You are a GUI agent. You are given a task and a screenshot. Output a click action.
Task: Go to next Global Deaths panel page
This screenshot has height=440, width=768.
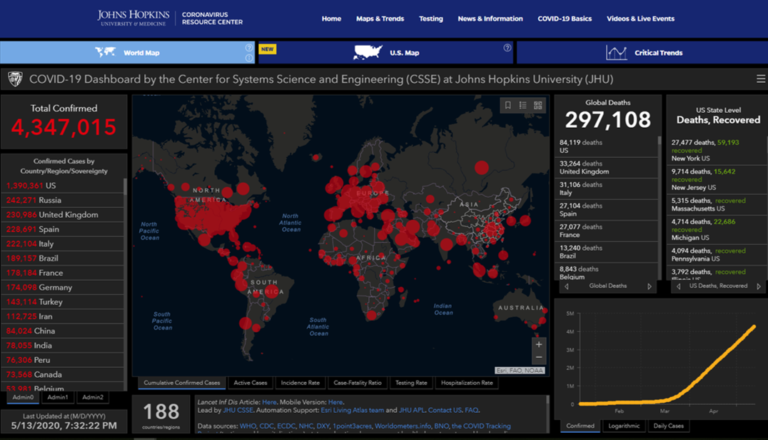tap(649, 286)
